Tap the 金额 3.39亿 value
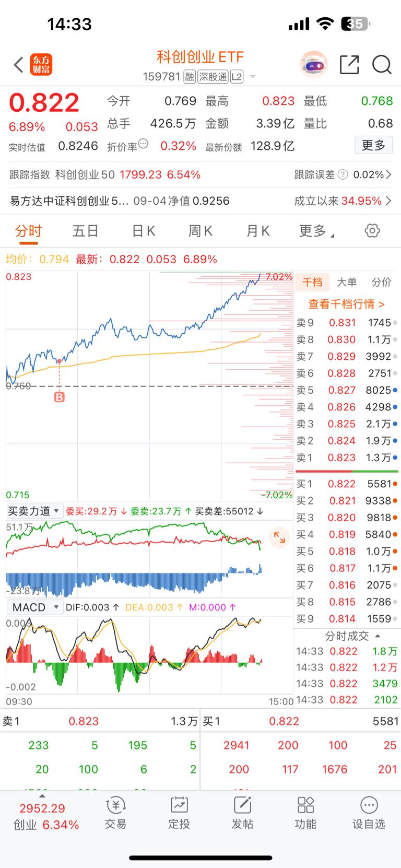The height and width of the screenshot is (868, 401). (x=275, y=124)
